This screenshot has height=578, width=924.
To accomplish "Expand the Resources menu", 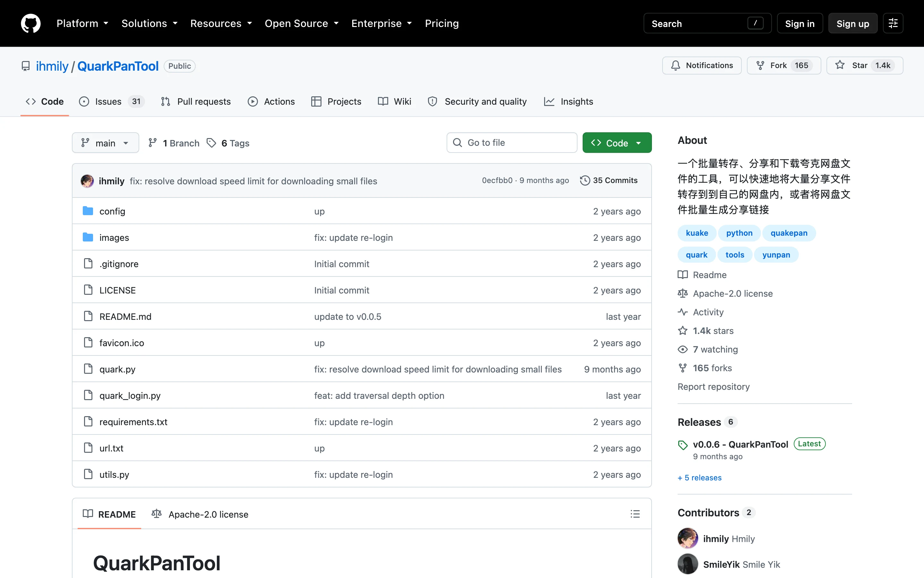I will 221,23.
